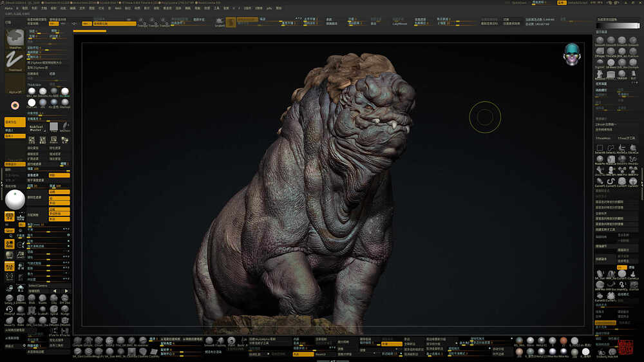Click the ZRemesher icon in lower-left brush grid
644x362 pixels.
coord(21,299)
